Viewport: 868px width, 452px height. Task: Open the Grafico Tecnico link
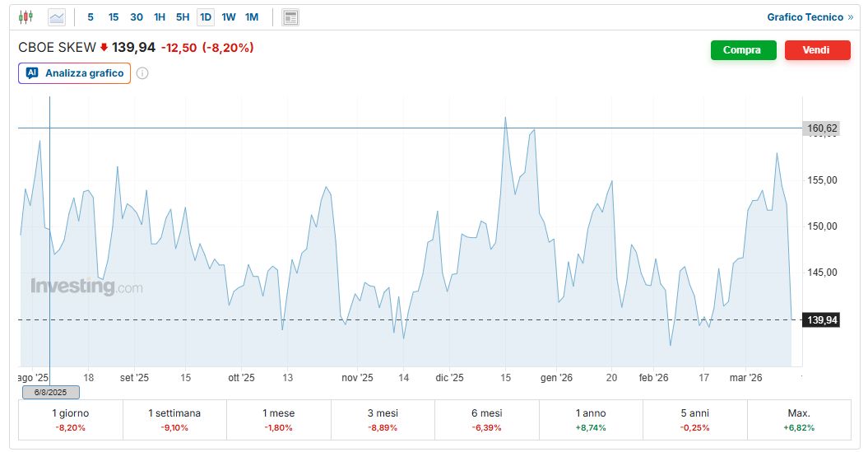click(x=805, y=17)
